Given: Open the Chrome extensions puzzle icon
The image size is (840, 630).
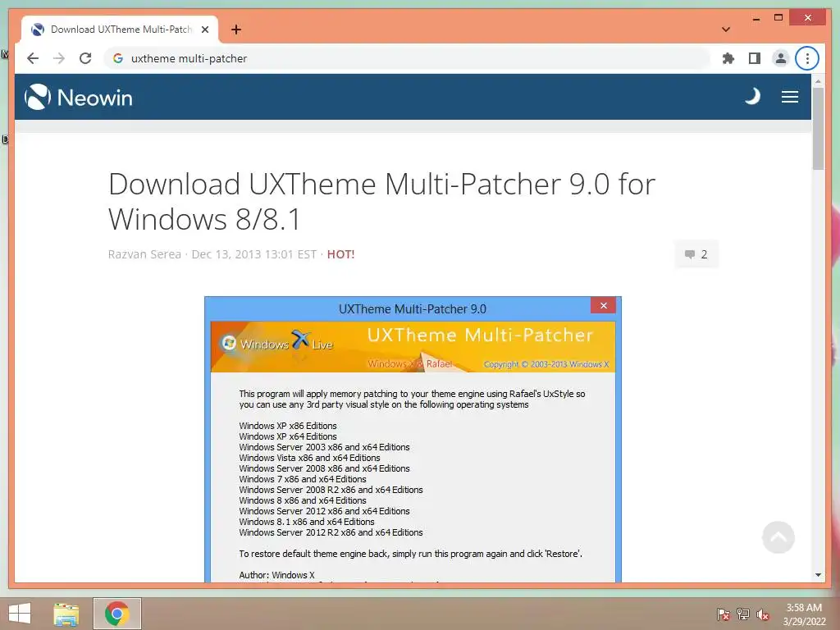Looking at the screenshot, I should click(x=728, y=58).
